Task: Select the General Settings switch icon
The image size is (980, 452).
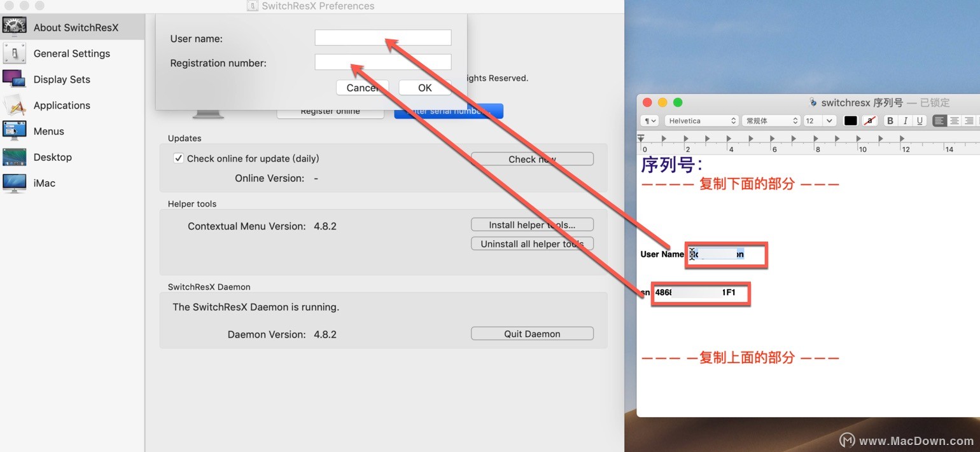Action: (x=14, y=53)
